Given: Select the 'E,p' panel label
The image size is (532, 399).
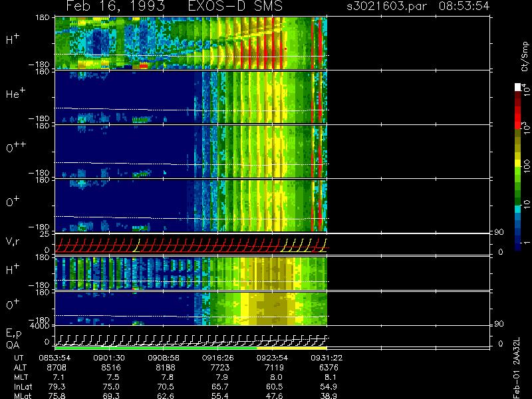Looking at the screenshot, I should coord(13,334).
